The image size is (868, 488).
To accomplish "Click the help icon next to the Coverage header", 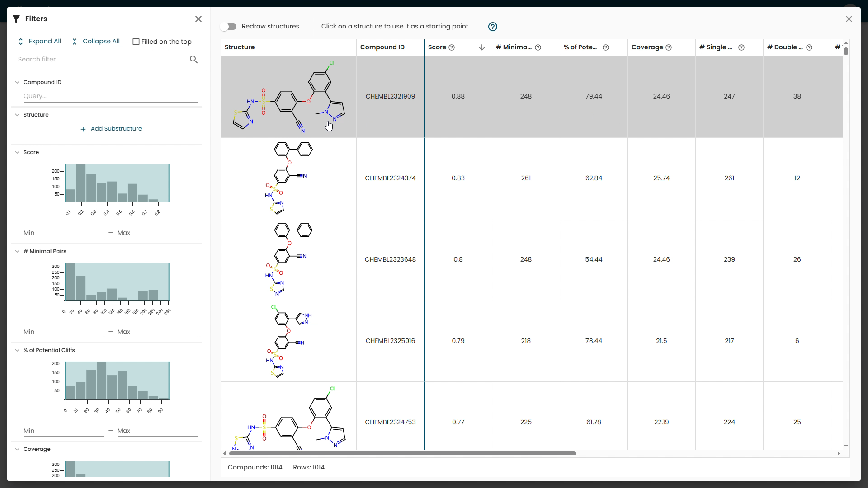I will pos(669,47).
